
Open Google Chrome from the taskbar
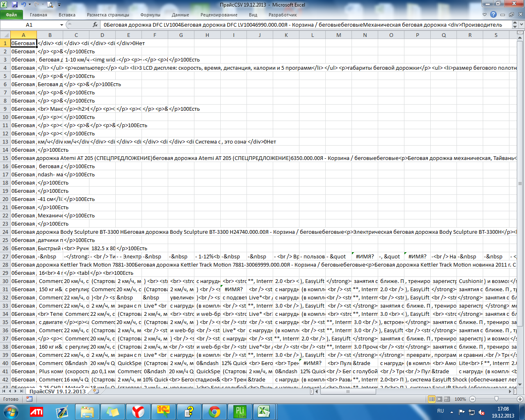coord(215,411)
